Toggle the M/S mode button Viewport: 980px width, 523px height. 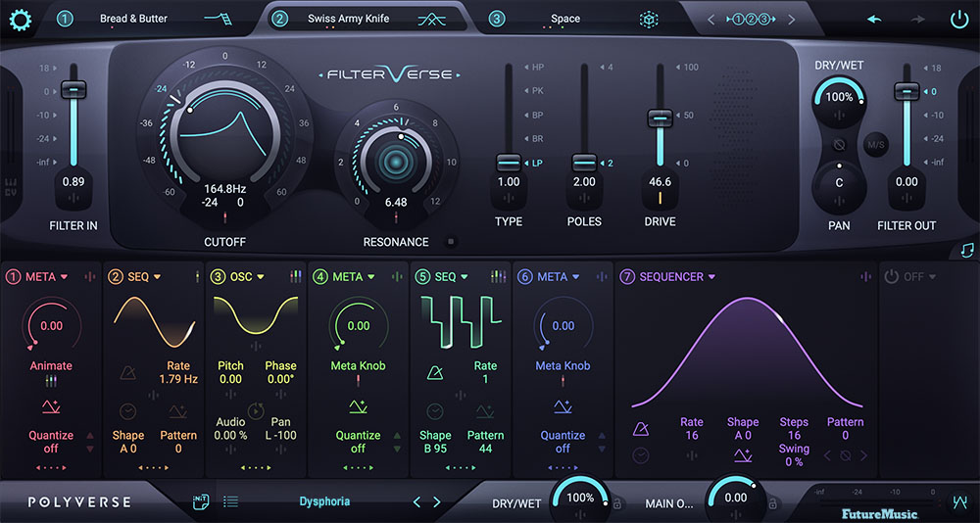tap(876, 145)
